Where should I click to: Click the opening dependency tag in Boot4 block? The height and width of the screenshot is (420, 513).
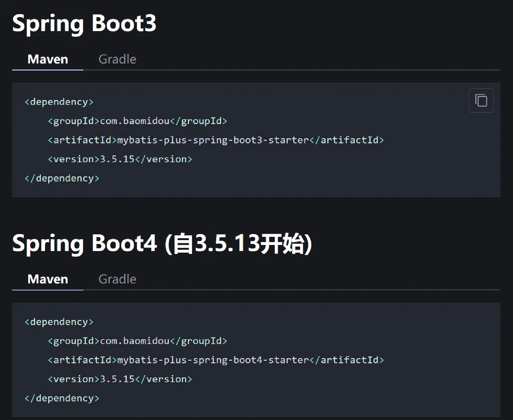pos(59,322)
